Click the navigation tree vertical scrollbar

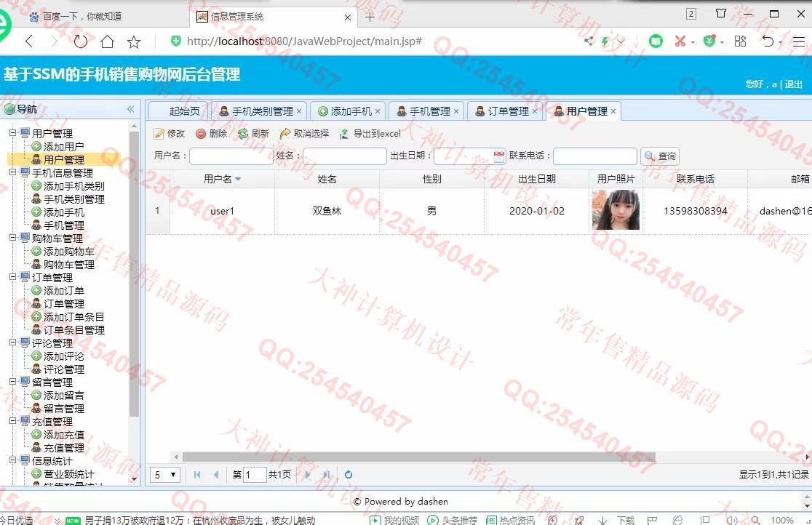[134, 273]
